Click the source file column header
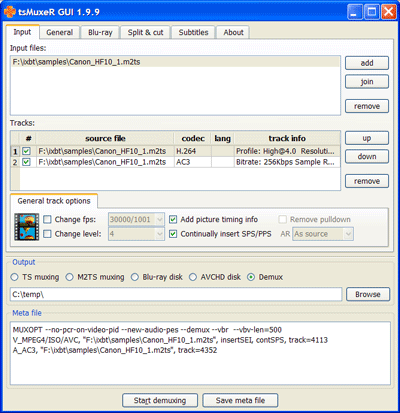The width and height of the screenshot is (400, 413). pos(105,138)
